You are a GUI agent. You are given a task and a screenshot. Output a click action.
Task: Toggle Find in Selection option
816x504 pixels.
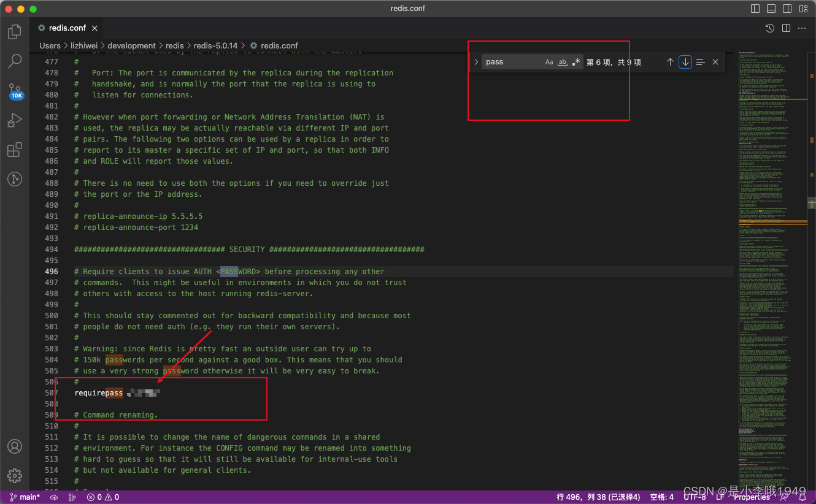pos(701,62)
